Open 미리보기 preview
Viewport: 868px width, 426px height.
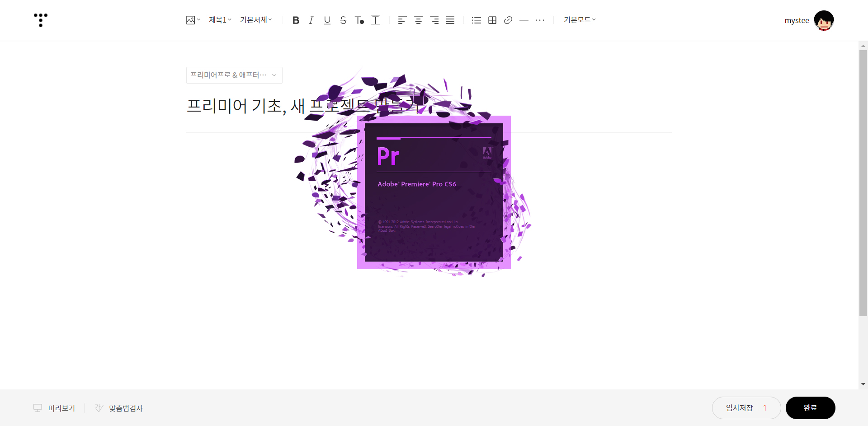pos(54,408)
